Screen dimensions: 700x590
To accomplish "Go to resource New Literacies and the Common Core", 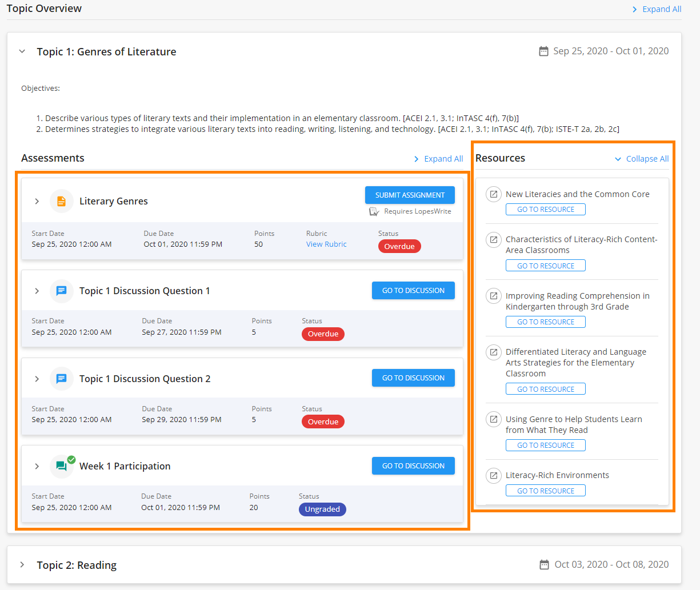I will click(546, 210).
